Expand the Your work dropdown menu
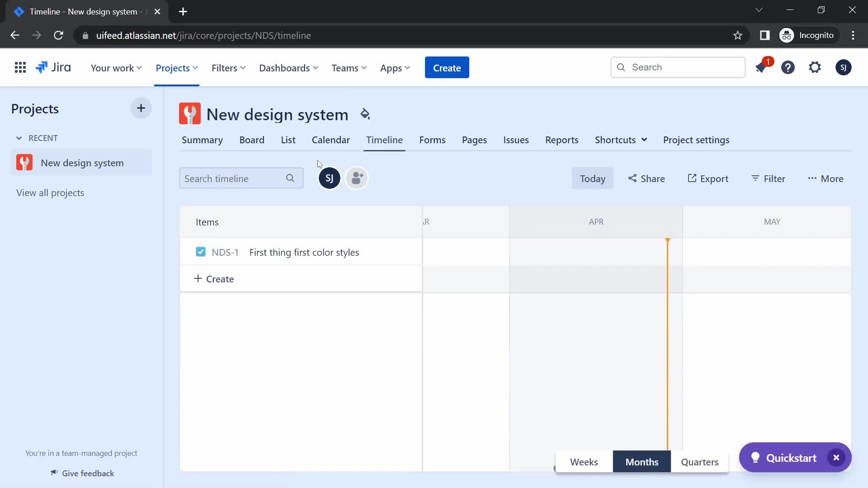 pyautogui.click(x=116, y=67)
